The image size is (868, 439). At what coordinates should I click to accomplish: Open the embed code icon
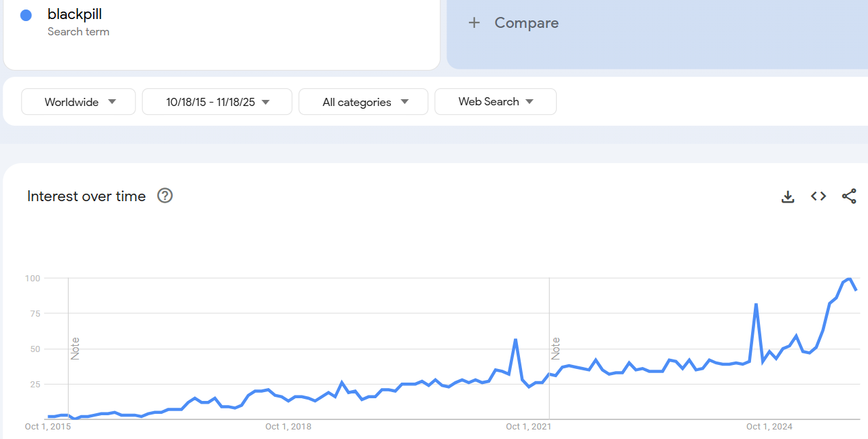(x=818, y=196)
